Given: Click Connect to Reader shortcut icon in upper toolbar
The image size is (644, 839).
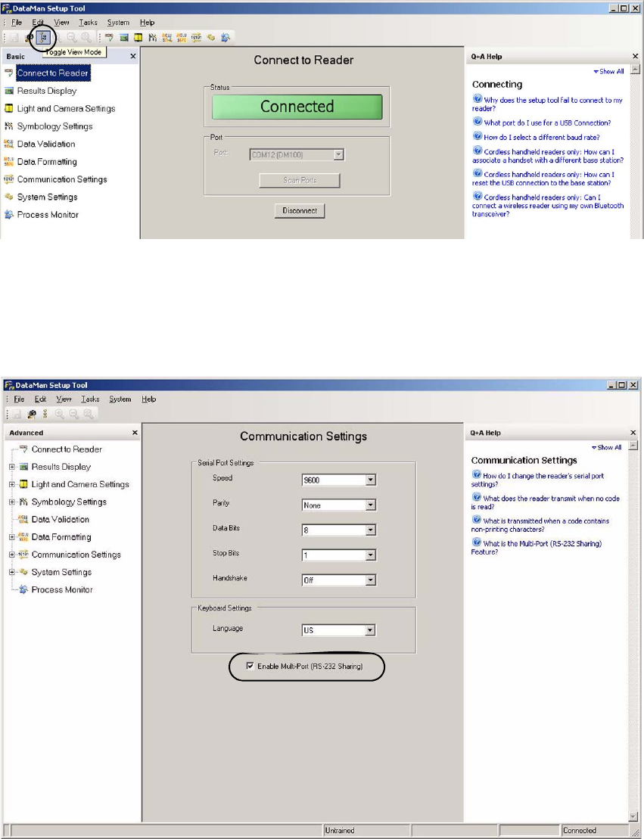Looking at the screenshot, I should pyautogui.click(x=109, y=38).
